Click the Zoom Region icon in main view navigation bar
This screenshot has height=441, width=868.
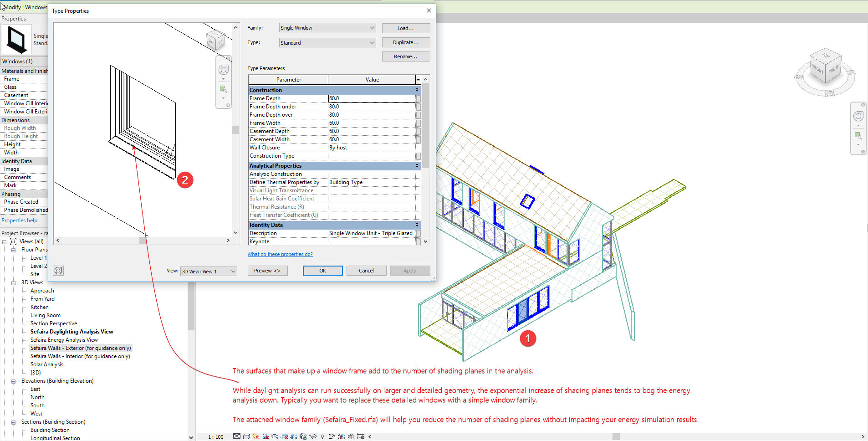pos(858,136)
